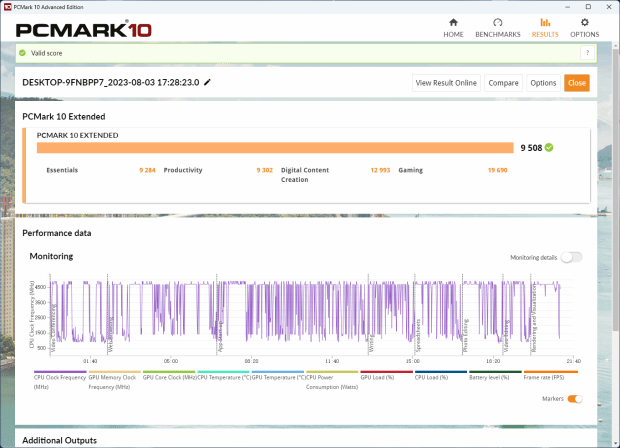Click the vertical scrollbar thumb
Viewport: 620px width, 448px height.
coord(616,190)
